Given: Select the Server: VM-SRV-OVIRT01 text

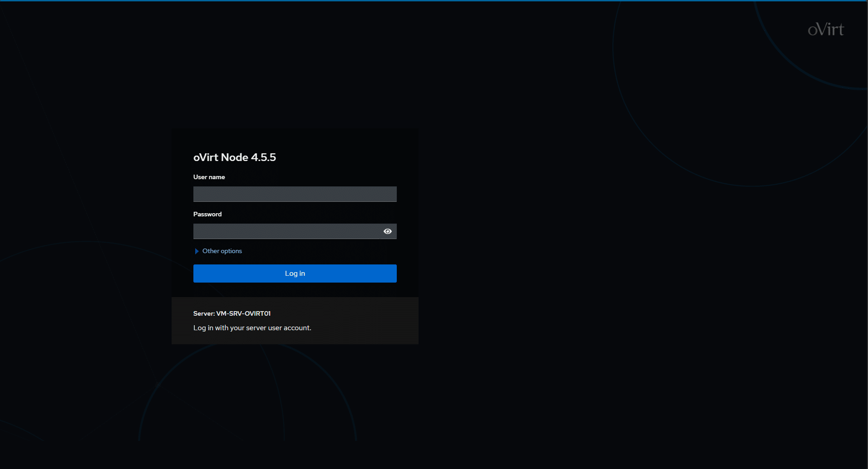Looking at the screenshot, I should point(232,313).
